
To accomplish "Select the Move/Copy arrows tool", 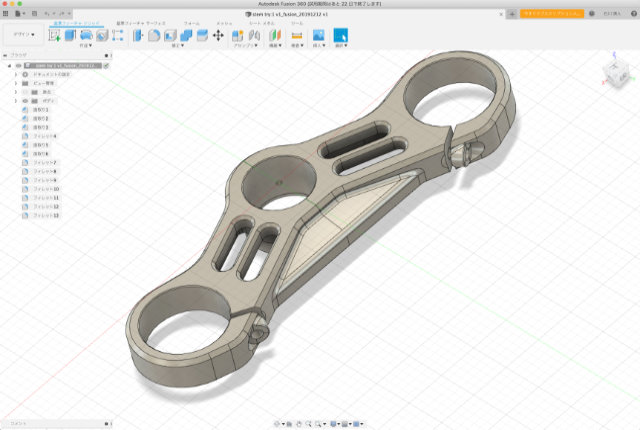I will click(x=219, y=35).
